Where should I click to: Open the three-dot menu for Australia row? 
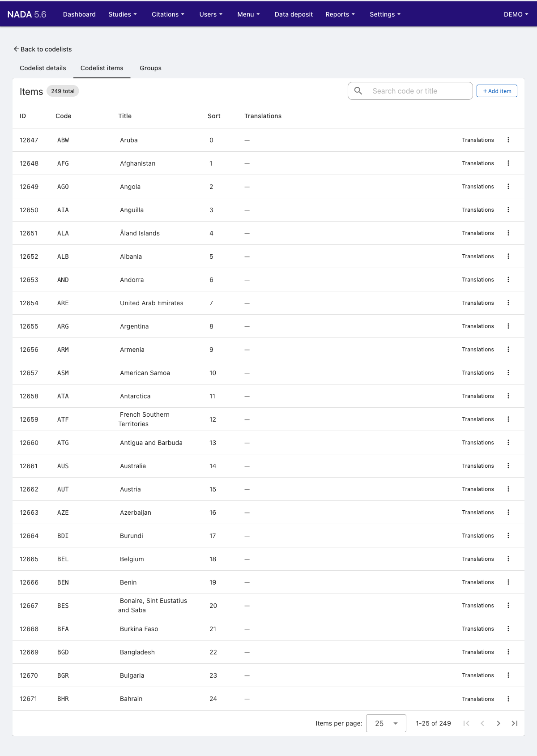[508, 466]
